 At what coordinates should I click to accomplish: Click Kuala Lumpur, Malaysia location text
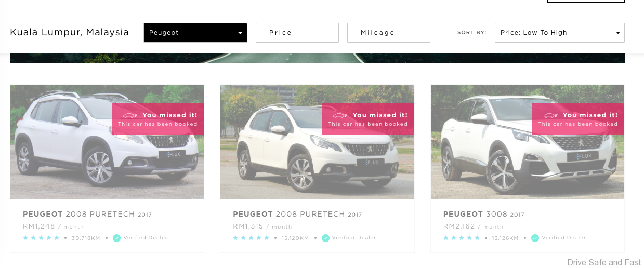pos(70,32)
